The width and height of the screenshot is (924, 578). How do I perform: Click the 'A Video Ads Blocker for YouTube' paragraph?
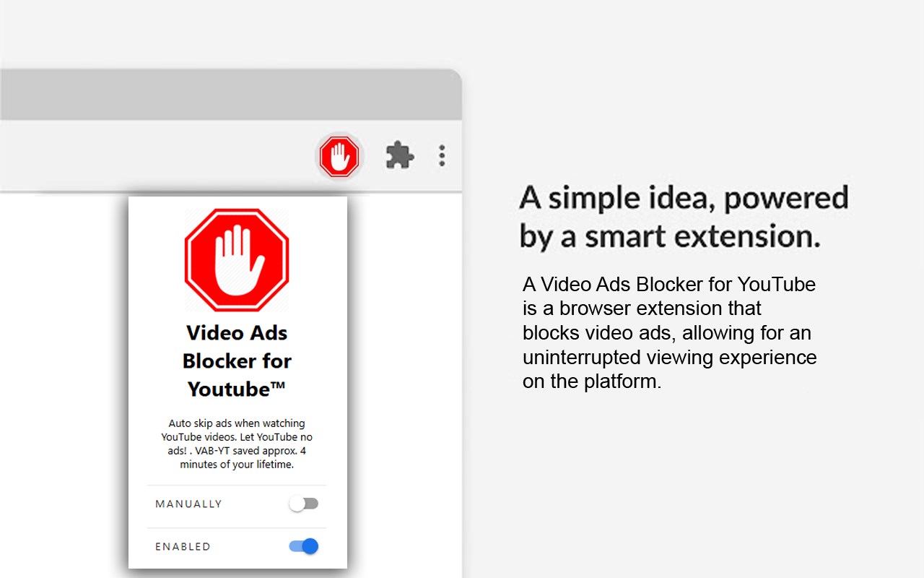click(x=669, y=332)
